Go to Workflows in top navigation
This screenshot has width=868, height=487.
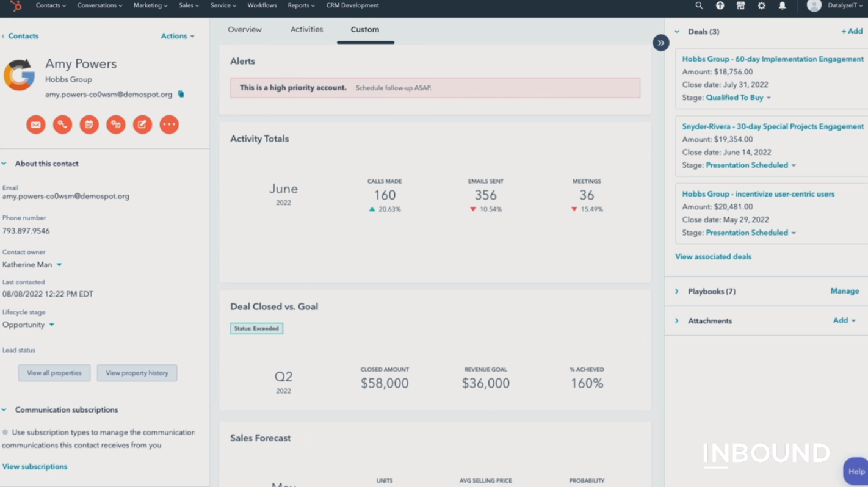point(262,5)
